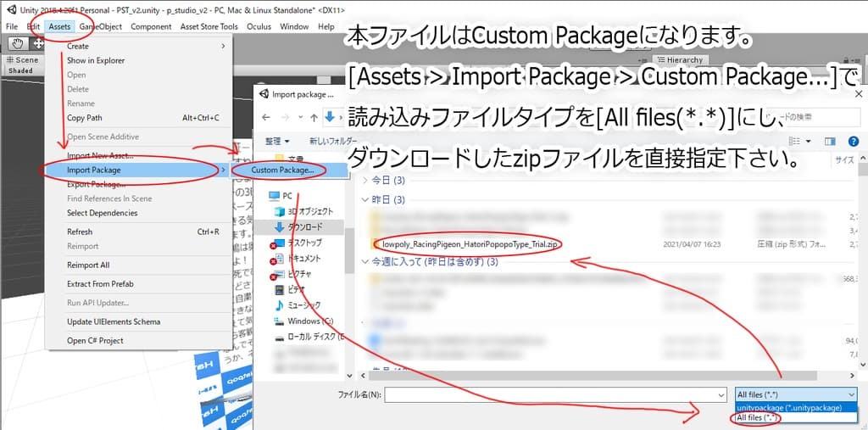Click the 2021/04/07 16:23 date cell
This screenshot has width=868, height=430.
(692, 243)
